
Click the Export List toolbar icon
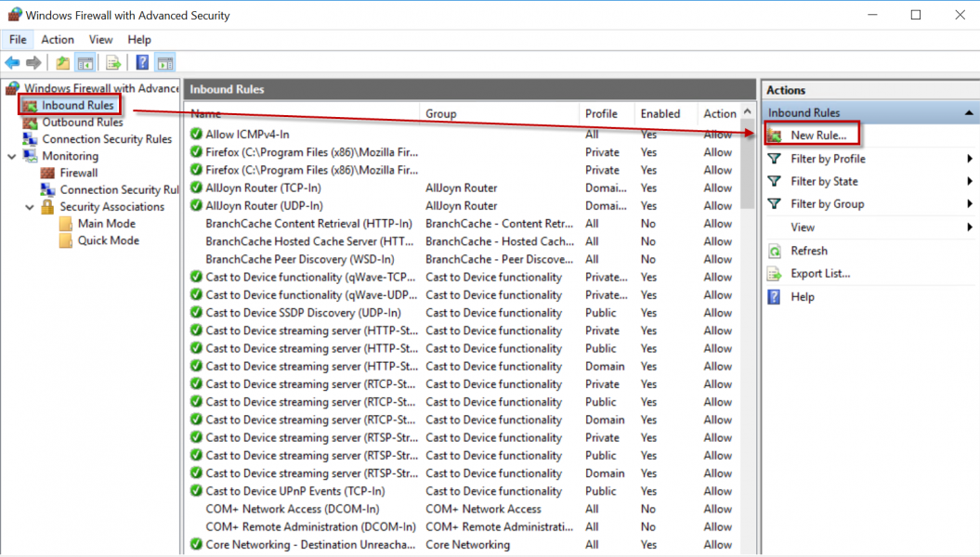coord(113,63)
